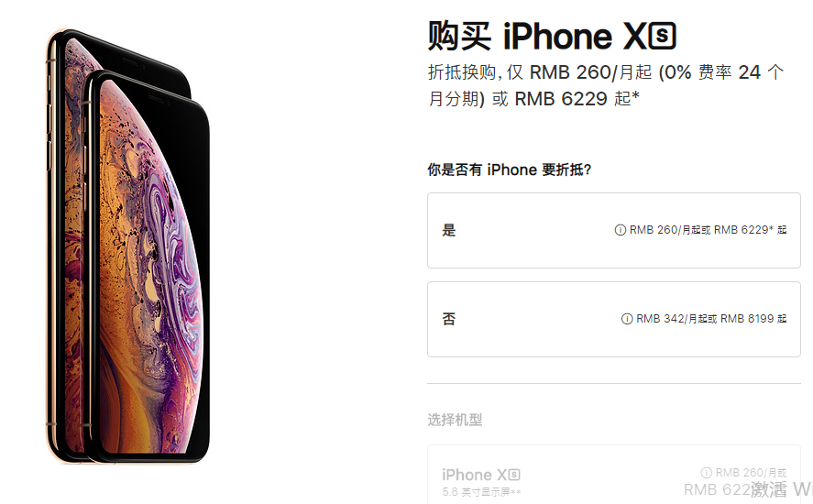Click the 你是否有 iPhone 要折抵? question
Image resolution: width=813 pixels, height=504 pixels.
(x=510, y=170)
